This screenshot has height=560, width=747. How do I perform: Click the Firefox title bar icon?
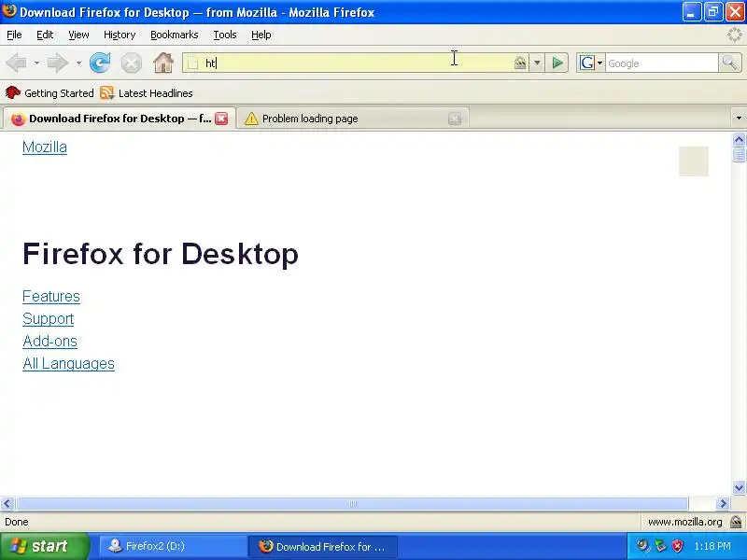pyautogui.click(x=9, y=11)
